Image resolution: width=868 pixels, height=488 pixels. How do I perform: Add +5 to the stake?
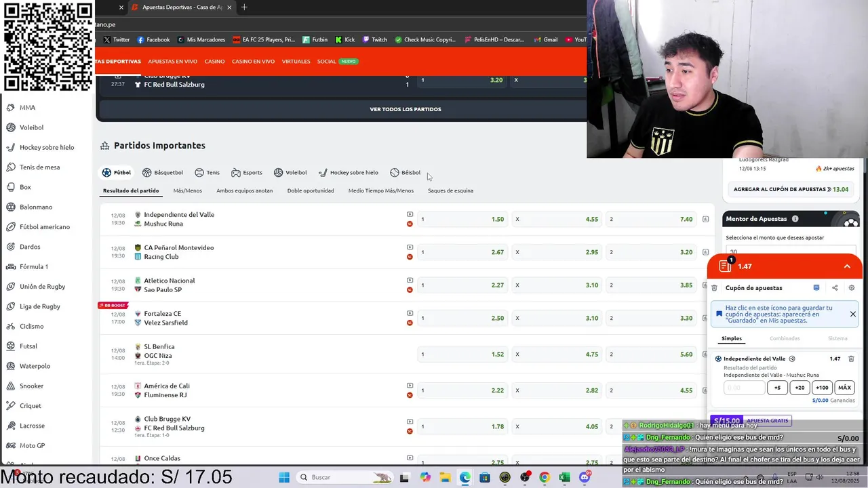[x=777, y=388]
